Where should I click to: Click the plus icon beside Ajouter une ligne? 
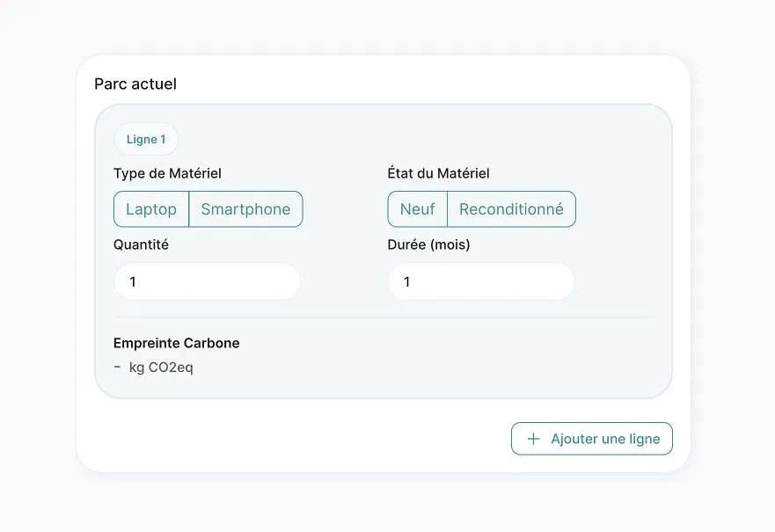[533, 439]
